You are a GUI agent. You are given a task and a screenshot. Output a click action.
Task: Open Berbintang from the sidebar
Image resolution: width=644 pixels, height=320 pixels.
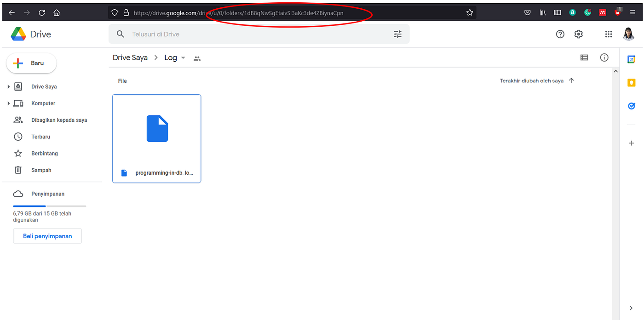click(44, 153)
